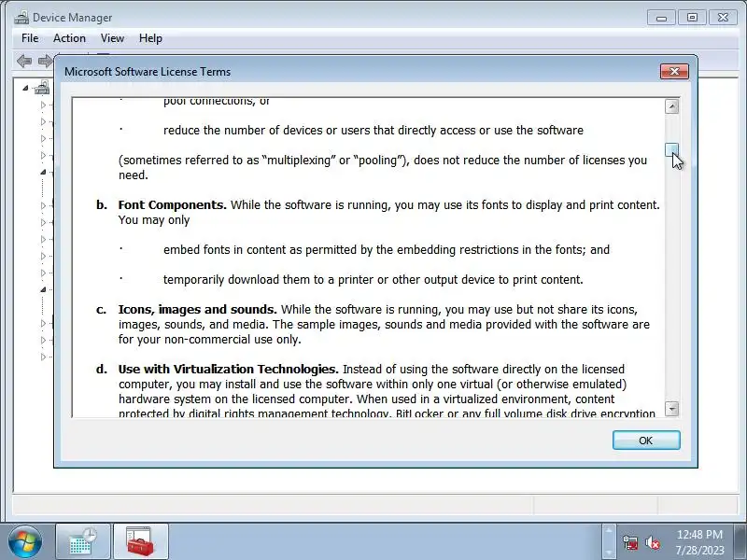Click the "Font Components." heading text
The width and height of the screenshot is (747, 560).
point(172,204)
